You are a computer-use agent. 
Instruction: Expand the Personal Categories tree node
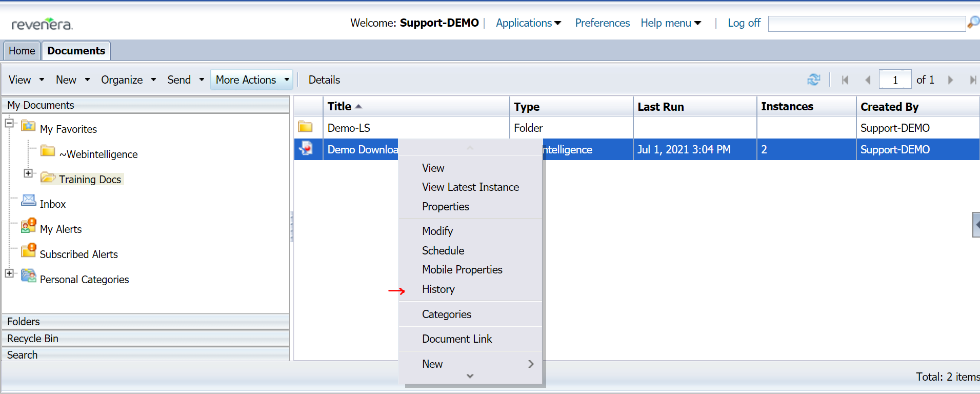tap(9, 273)
